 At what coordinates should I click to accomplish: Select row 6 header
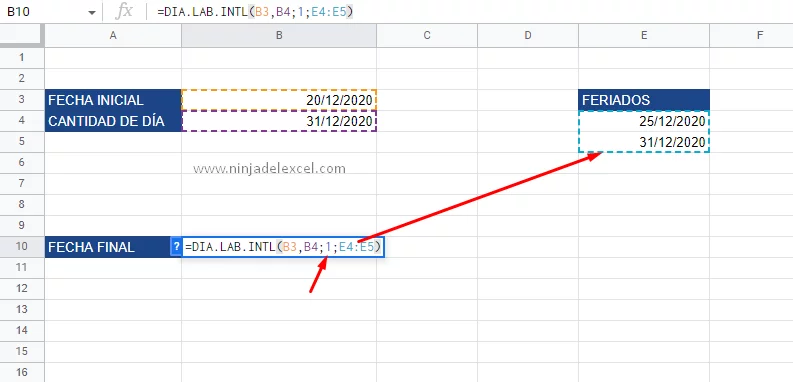(22, 163)
